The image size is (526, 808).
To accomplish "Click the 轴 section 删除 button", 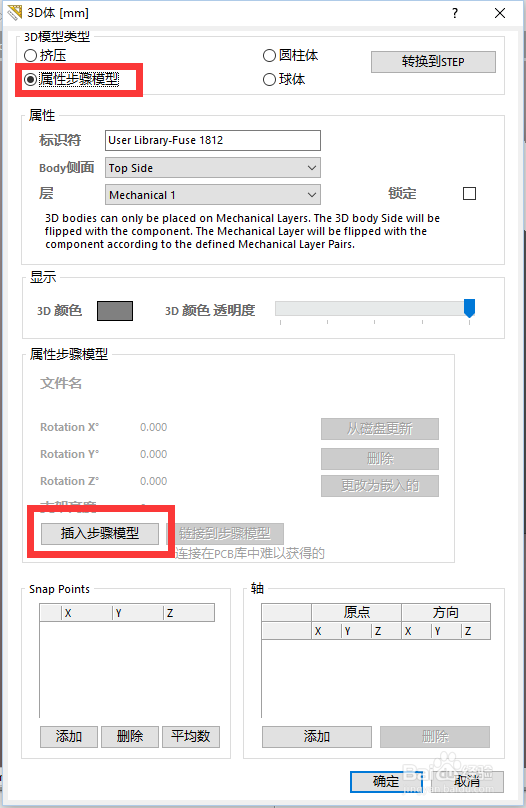I will (435, 736).
